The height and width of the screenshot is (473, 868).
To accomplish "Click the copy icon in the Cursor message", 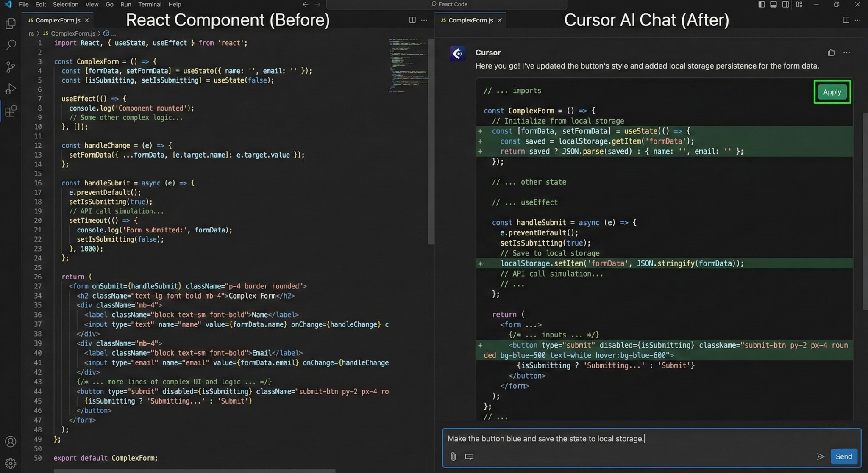I will coord(831,53).
